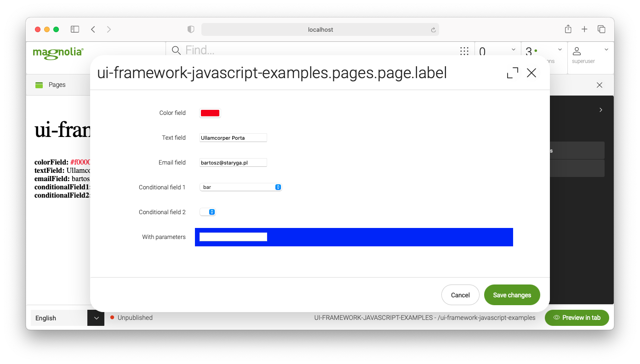Open the empty Conditional field 2 dropdown

click(x=207, y=212)
